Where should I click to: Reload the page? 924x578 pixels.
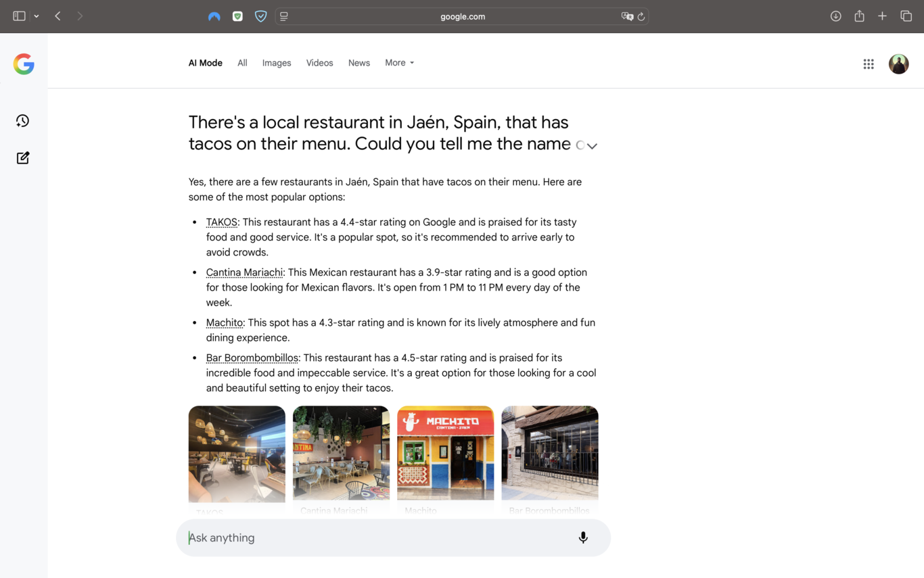641,16
